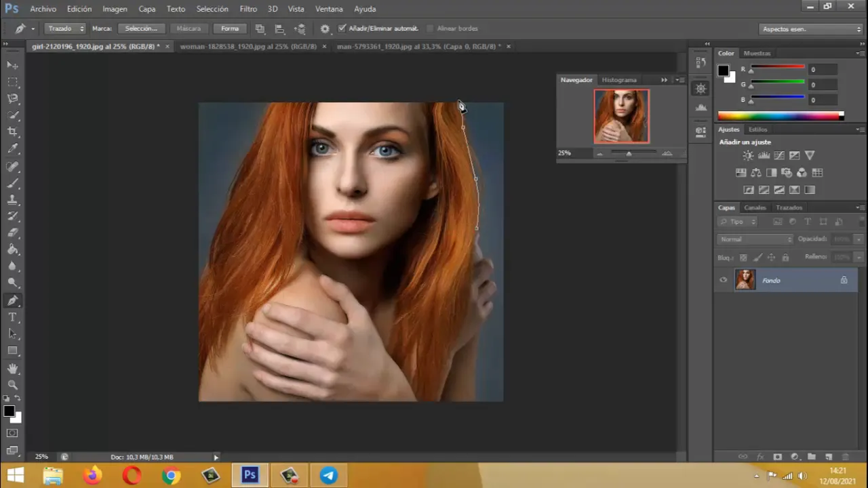Toggle the Añadir/Eliminar automát. checkbox

click(x=342, y=28)
